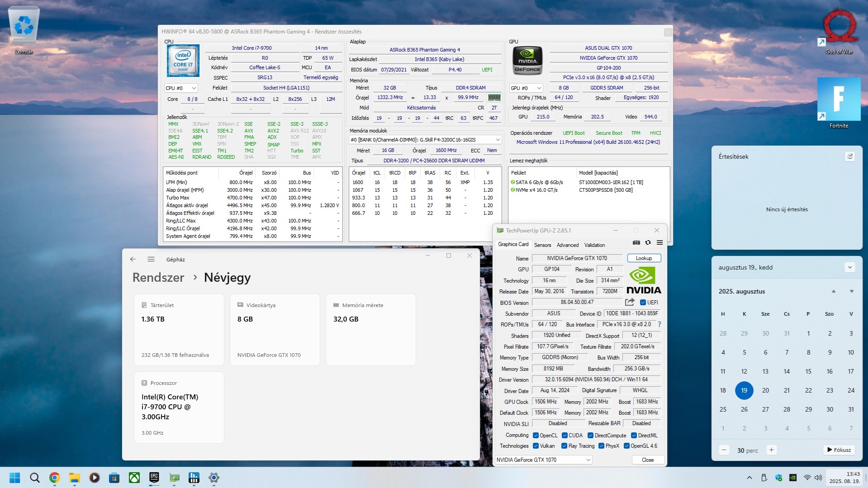Image resolution: width=868 pixels, height=488 pixels.
Task: Click the Videokártya card in Gépház
Action: pos(275,330)
